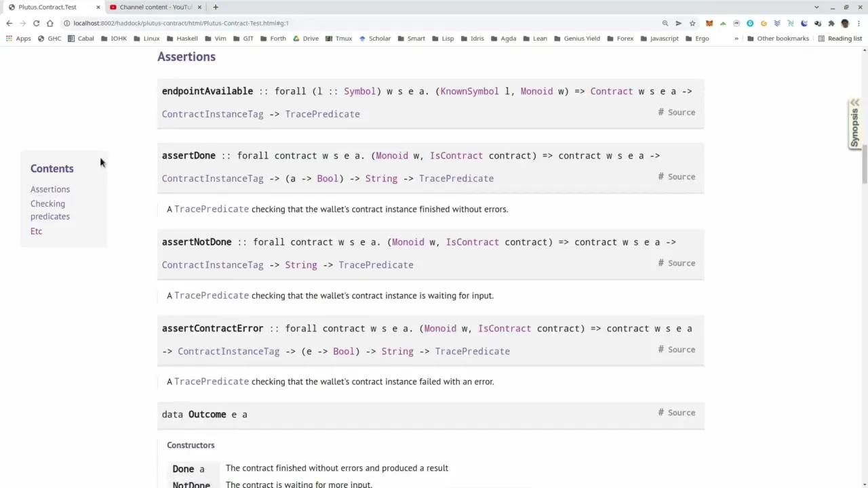Image resolution: width=868 pixels, height=488 pixels.
Task: Open the Chrome three-dot menu
Action: point(859,22)
